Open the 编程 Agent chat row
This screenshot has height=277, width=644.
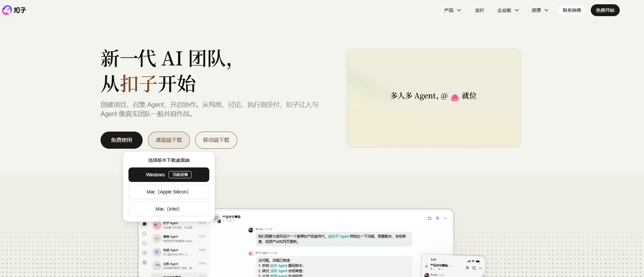coord(179,239)
